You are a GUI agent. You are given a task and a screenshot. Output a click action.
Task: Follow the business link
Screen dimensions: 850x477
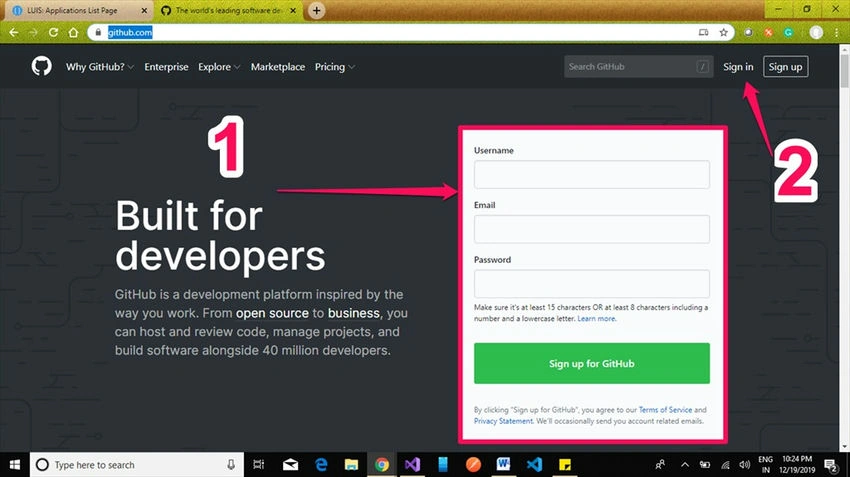point(353,313)
